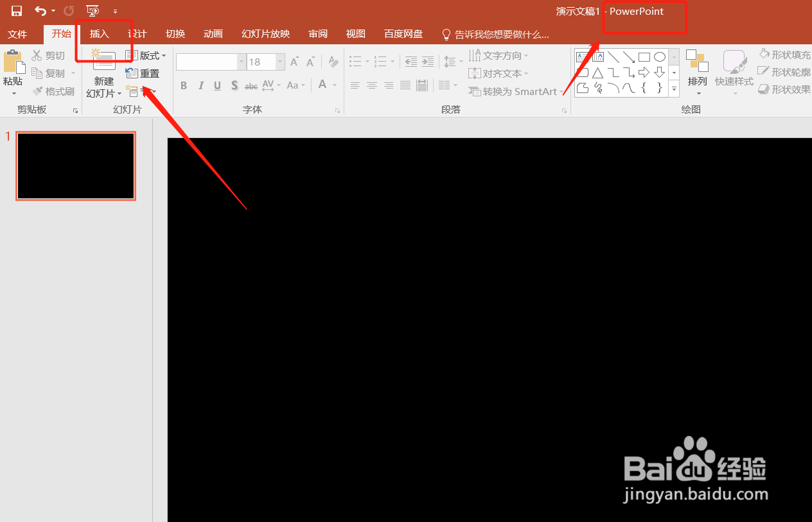
Task: Click the decrease list level icon
Action: tap(411, 62)
